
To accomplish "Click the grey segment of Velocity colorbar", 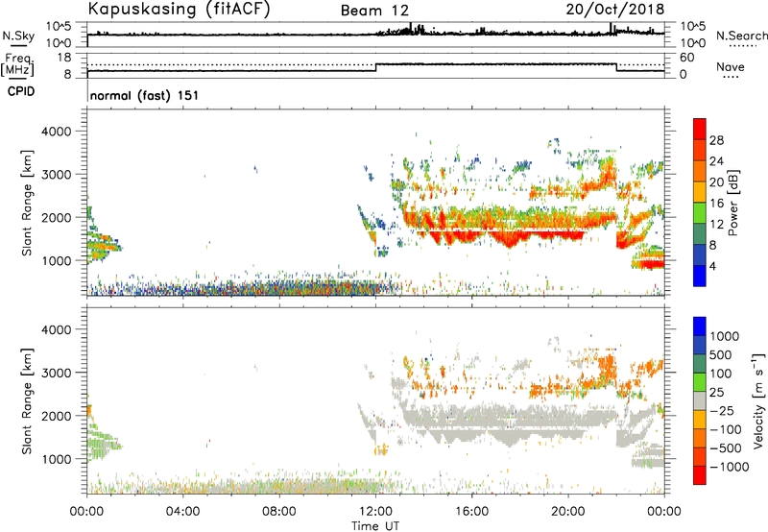I will (x=700, y=400).
